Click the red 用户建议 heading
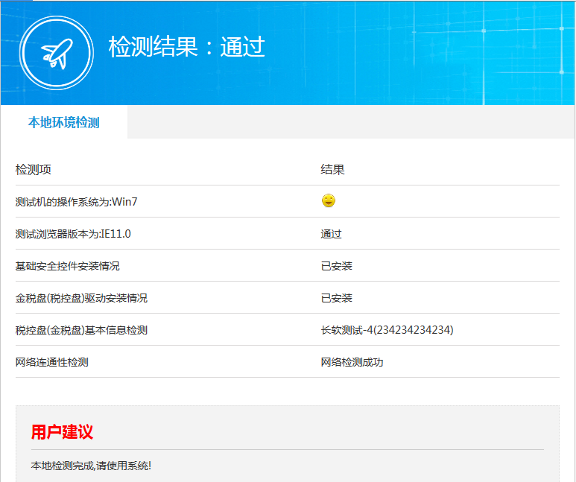Viewport: 576px width, 482px height. pos(62,432)
